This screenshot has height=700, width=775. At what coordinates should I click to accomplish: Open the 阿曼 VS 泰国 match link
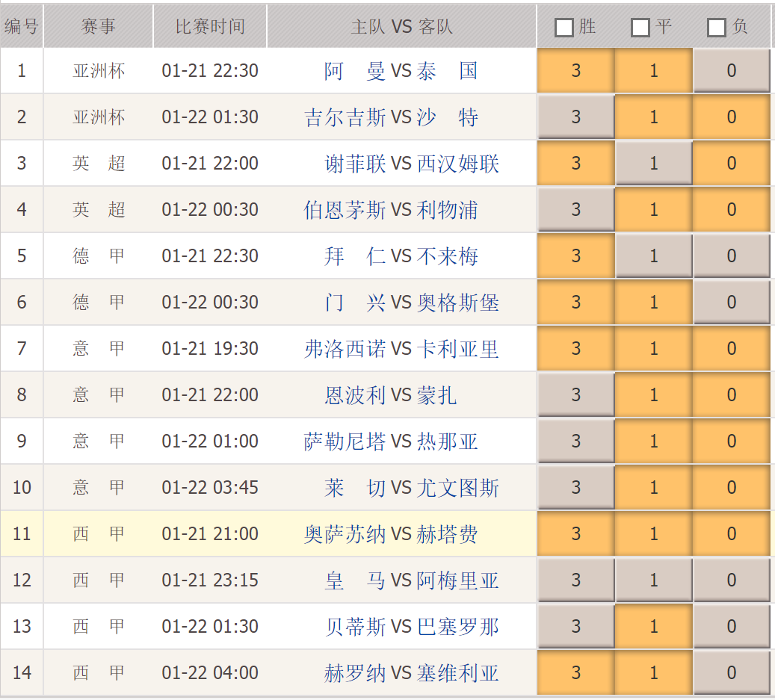401,71
